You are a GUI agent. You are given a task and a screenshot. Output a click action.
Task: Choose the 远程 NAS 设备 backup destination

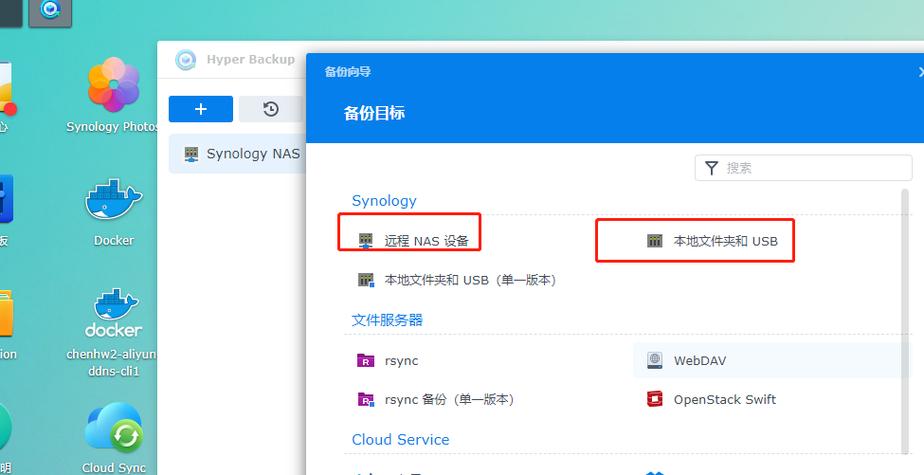pyautogui.click(x=414, y=240)
